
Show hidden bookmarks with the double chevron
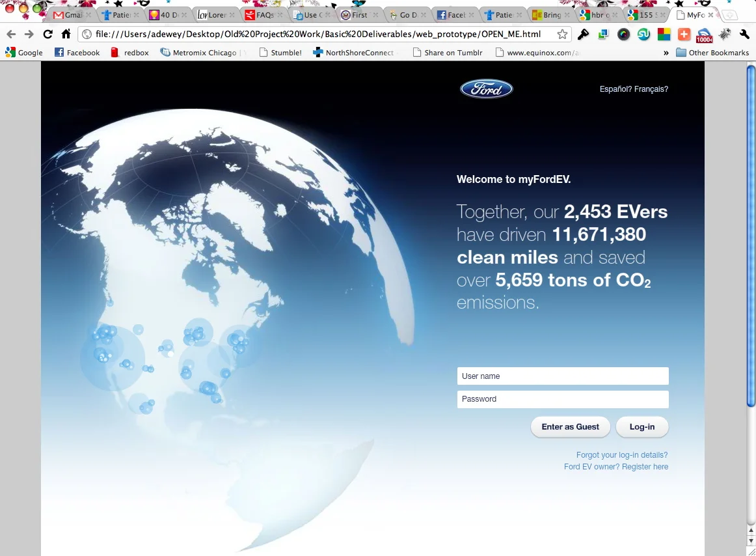coord(666,53)
